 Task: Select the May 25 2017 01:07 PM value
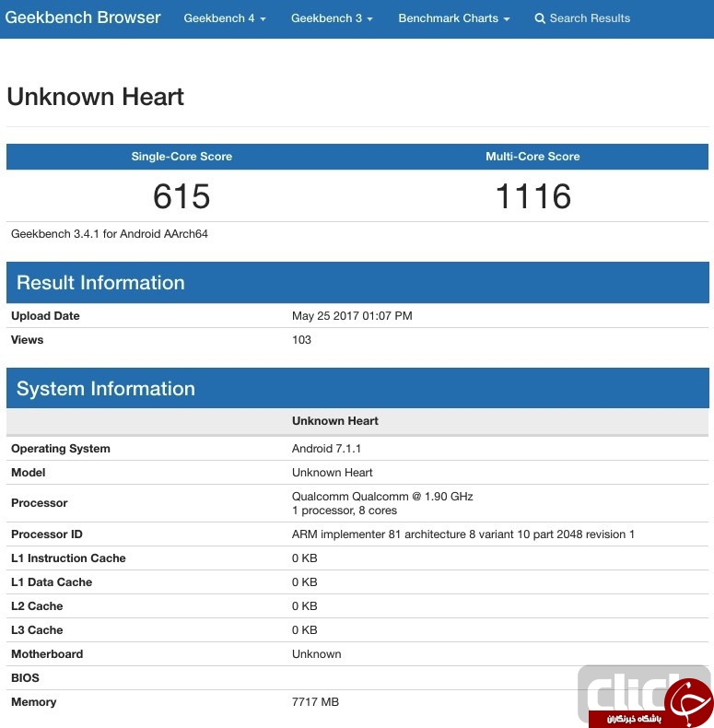click(352, 316)
